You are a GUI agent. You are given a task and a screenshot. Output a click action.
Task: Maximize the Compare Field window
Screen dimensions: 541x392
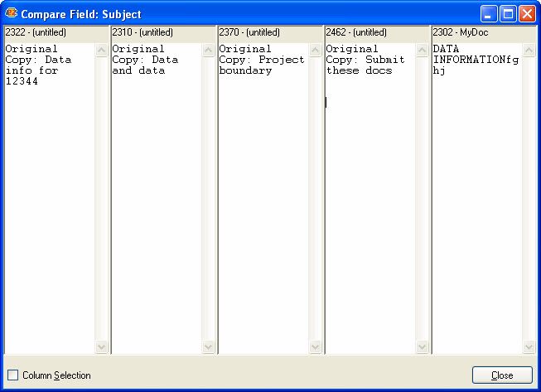[x=508, y=14]
